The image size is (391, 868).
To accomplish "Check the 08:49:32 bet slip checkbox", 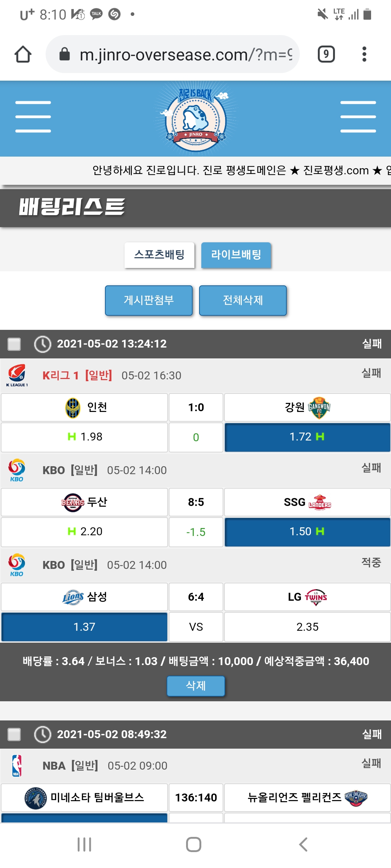I will click(x=14, y=734).
